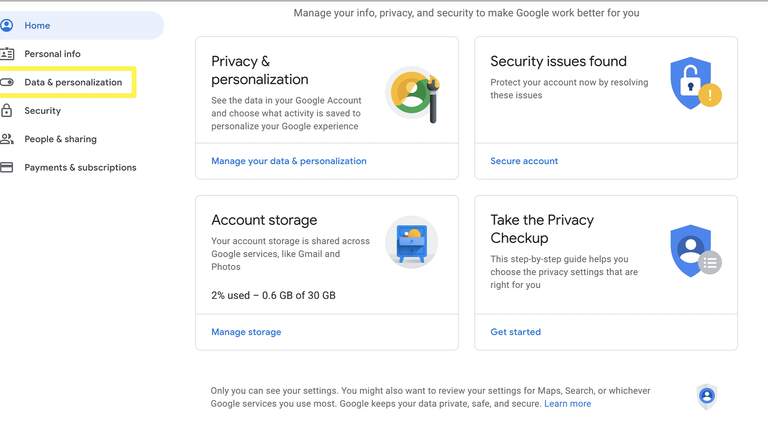Viewport: 768px width, 432px height.
Task: Open the Learn more link
Action: tap(568, 404)
